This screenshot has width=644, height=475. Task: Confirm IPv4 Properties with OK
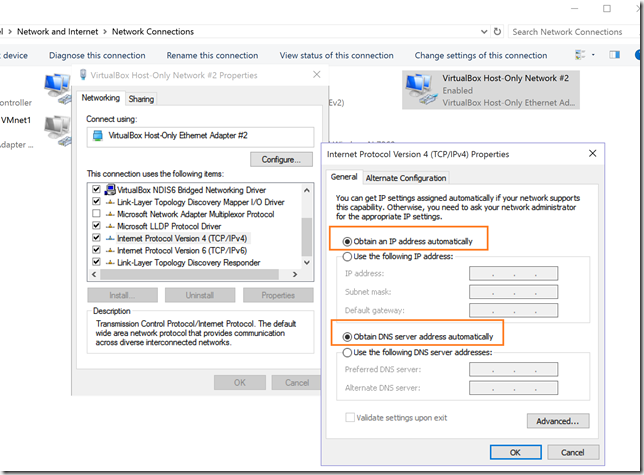click(x=515, y=452)
